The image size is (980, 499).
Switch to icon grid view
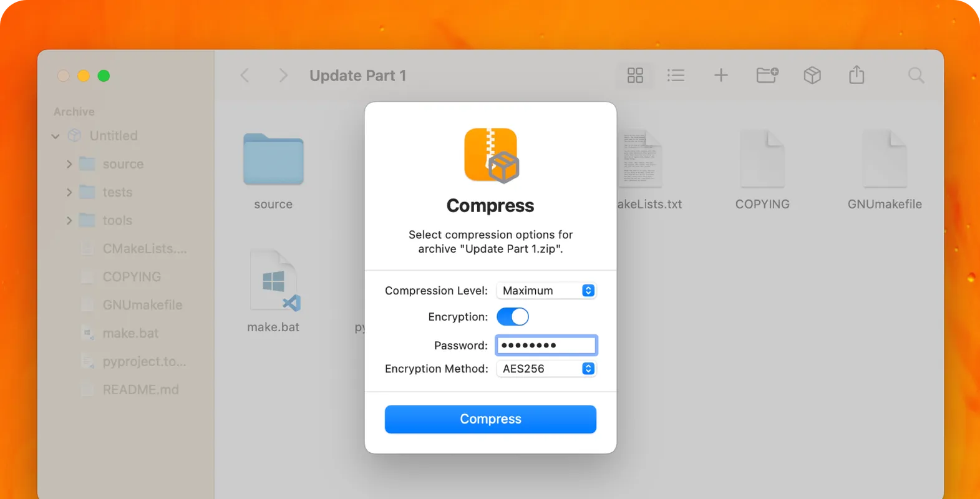(635, 75)
